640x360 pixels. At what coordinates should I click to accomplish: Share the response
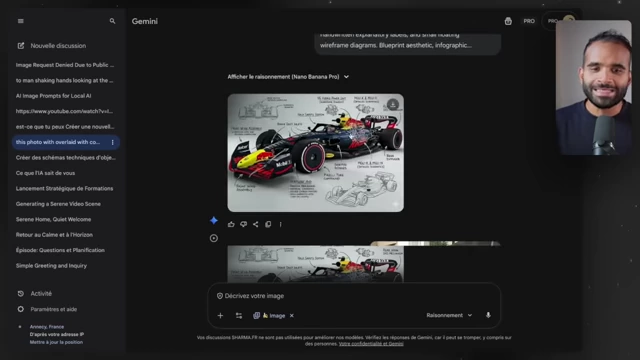256,224
